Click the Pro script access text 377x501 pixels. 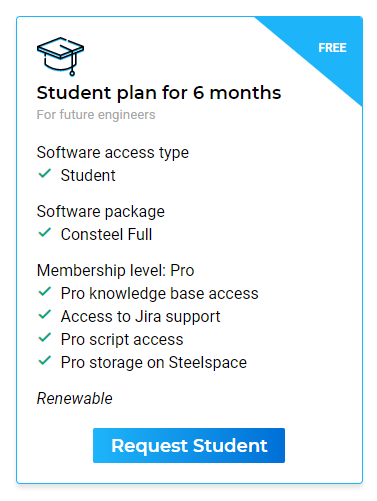[x=122, y=339]
